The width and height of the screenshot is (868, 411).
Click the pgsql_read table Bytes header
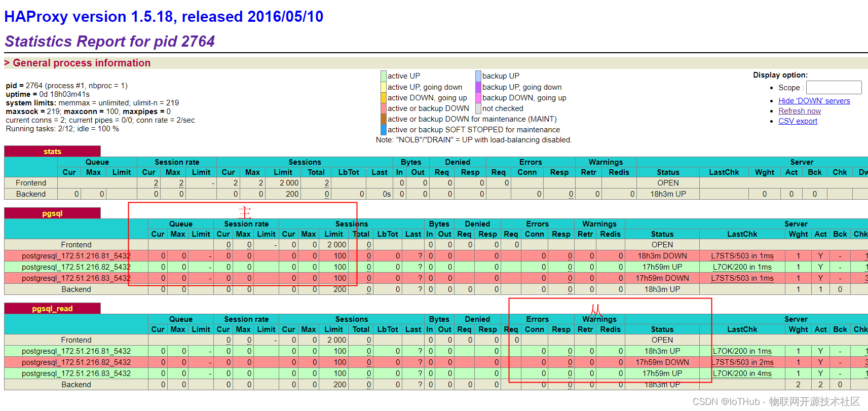tap(439, 319)
